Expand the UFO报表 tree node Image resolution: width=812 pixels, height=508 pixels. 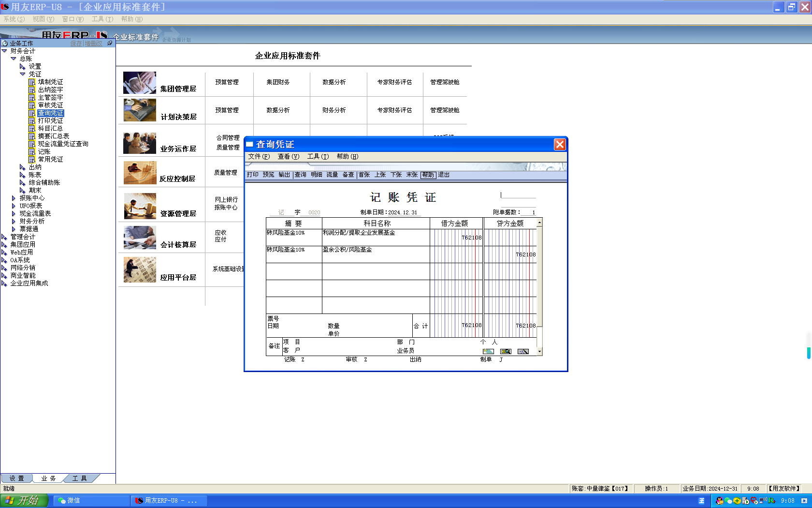point(14,206)
